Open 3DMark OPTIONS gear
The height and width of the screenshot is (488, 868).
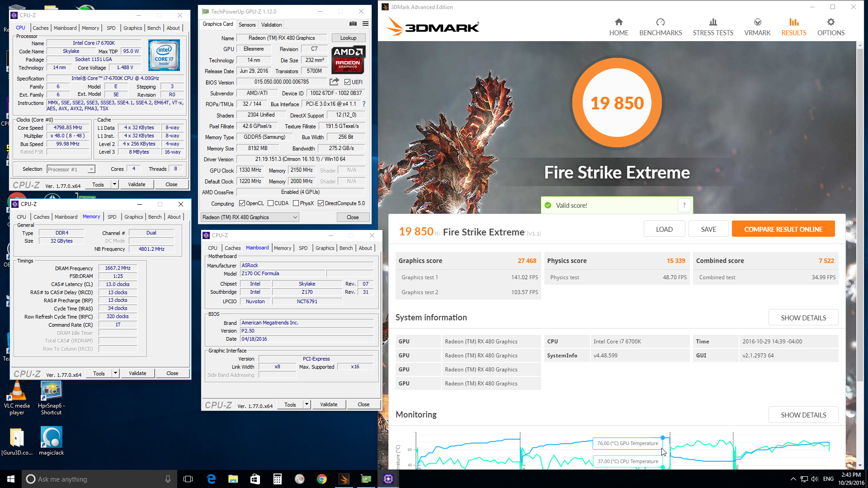click(x=831, y=27)
